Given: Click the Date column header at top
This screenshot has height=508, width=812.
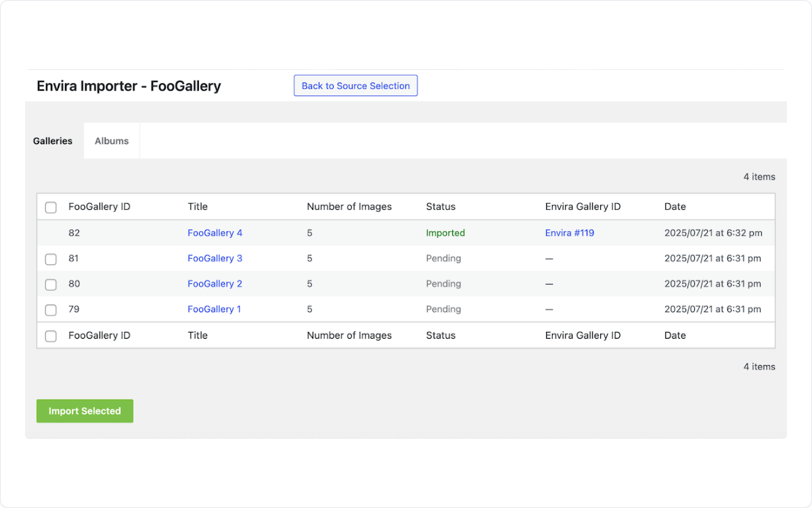Looking at the screenshot, I should tap(675, 207).
